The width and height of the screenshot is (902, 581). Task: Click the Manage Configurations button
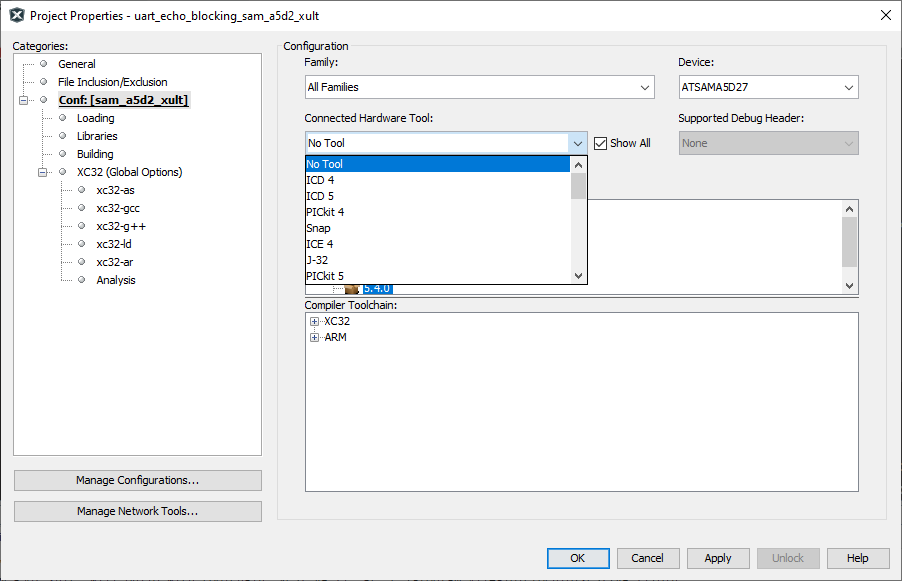[138, 480]
